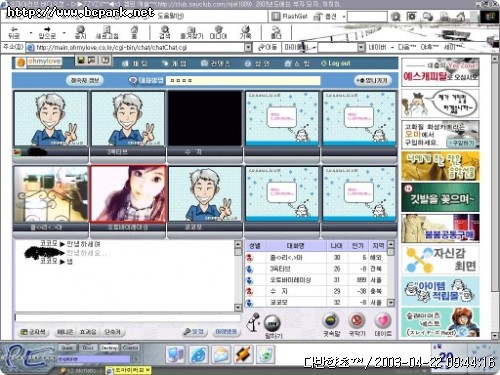This screenshot has height=375, width=500.
Task: Open the 채팅 (chat) nav menu
Action: [135, 63]
